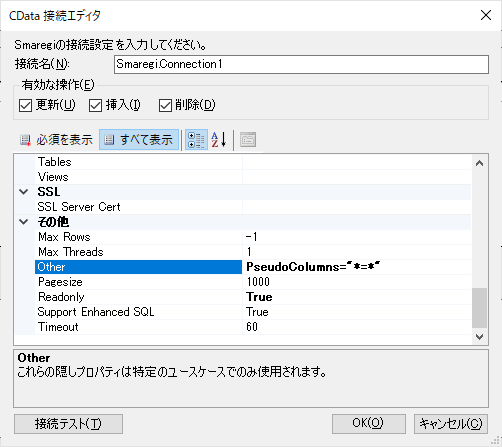Click the Views value cell

click(x=357, y=177)
